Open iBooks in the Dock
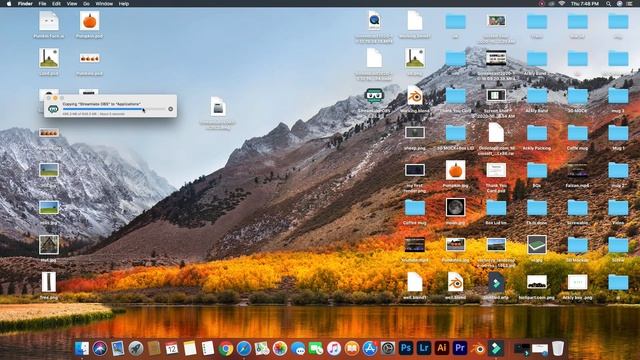Screen dimensions: 640x360 351,349
